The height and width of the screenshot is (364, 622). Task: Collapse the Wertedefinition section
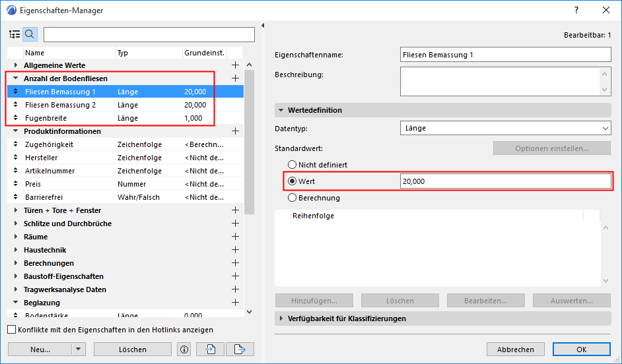tap(281, 110)
